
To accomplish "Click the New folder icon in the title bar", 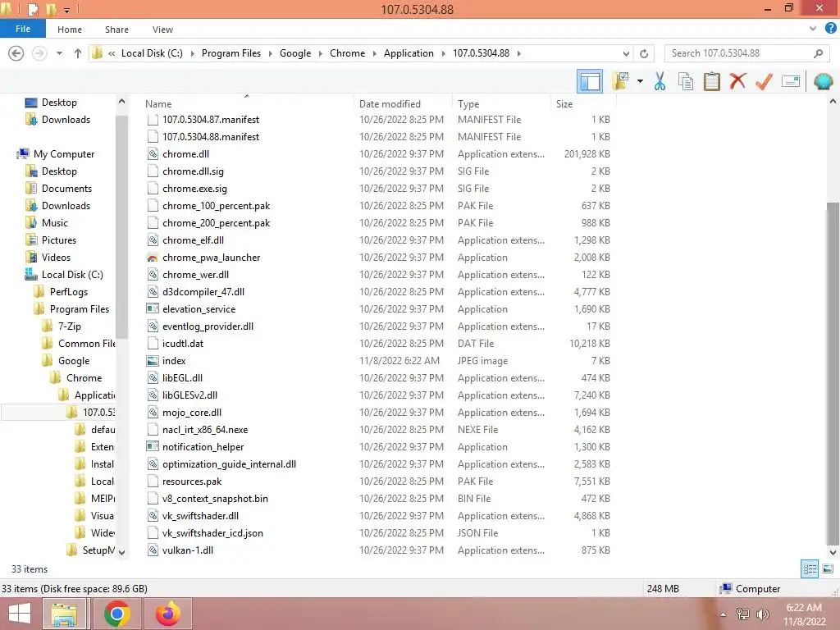I will pos(52,9).
